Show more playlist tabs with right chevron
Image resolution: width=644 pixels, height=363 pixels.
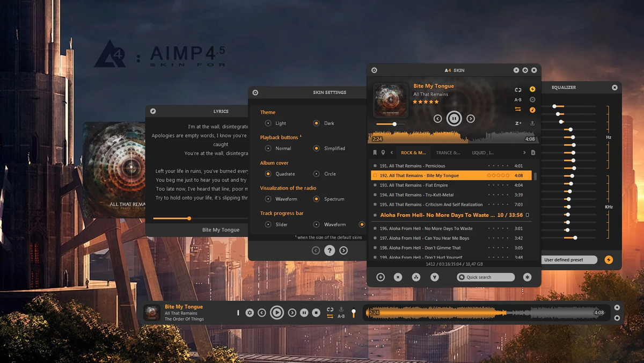pos(524,153)
